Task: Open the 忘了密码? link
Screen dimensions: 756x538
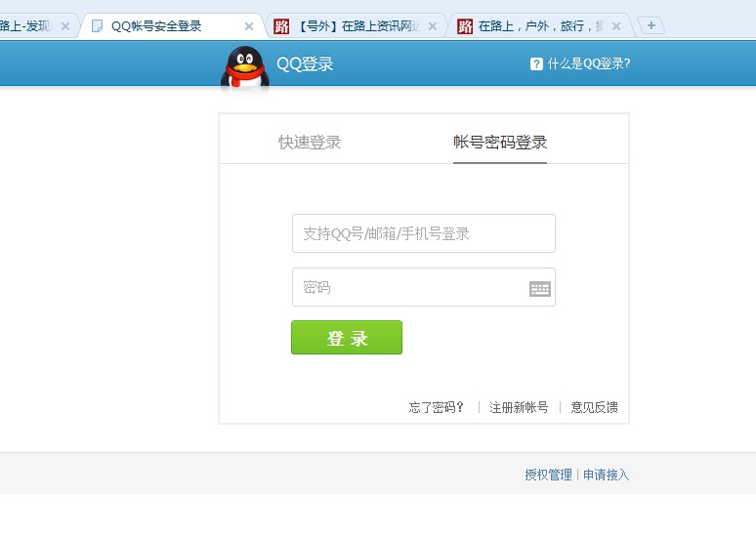Action: coord(436,407)
